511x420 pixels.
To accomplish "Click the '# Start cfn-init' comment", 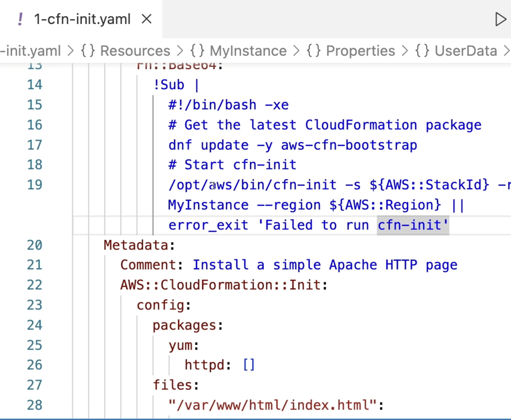I will 232,165.
